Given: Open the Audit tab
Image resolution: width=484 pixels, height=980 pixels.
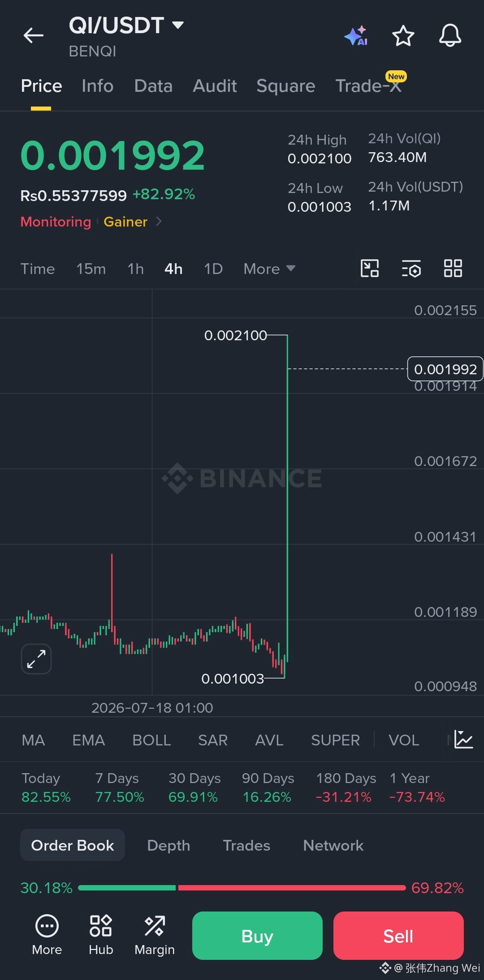Looking at the screenshot, I should [x=215, y=86].
